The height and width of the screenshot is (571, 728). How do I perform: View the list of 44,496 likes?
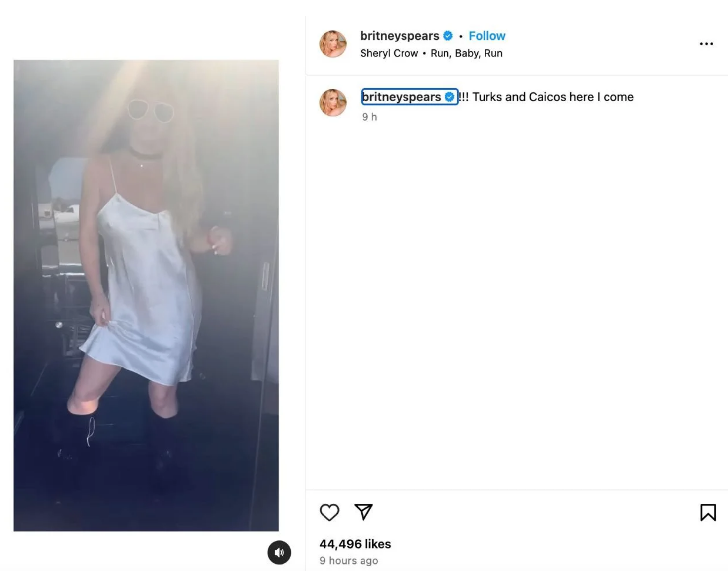(x=355, y=544)
